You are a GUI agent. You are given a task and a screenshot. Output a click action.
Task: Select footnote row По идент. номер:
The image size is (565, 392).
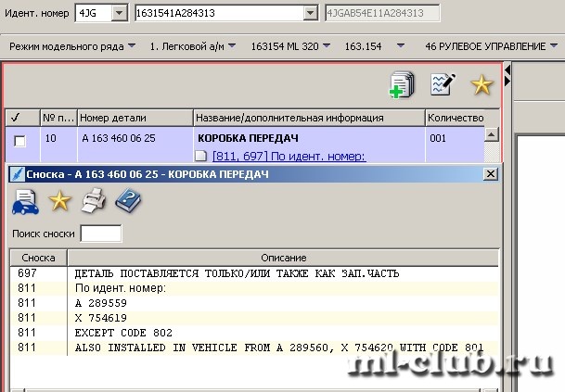(x=254, y=288)
